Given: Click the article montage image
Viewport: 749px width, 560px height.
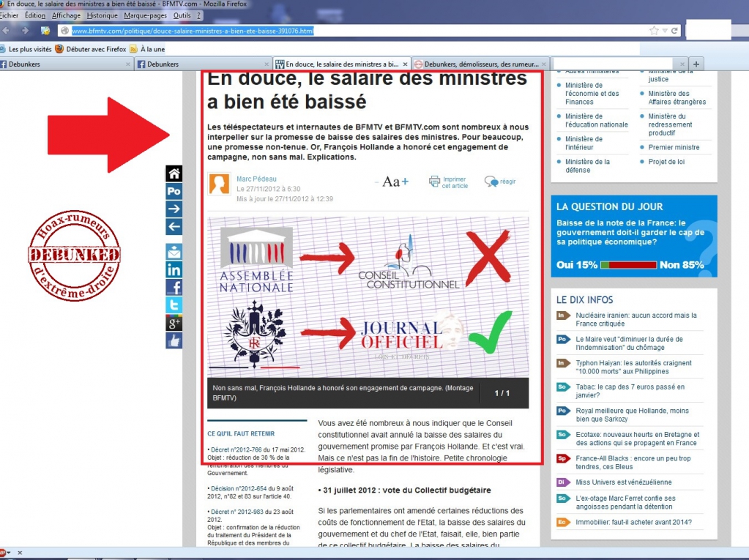Looking at the screenshot, I should 368,297.
